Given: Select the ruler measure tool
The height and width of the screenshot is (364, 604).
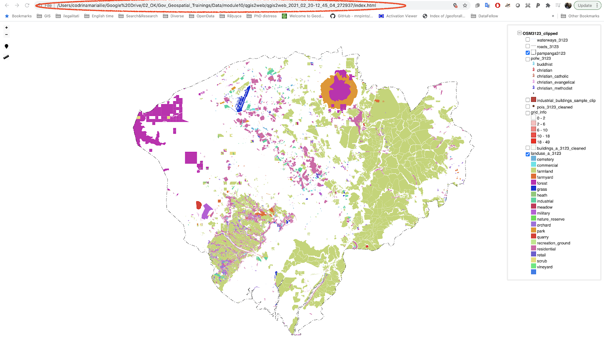Looking at the screenshot, I should 6,57.
